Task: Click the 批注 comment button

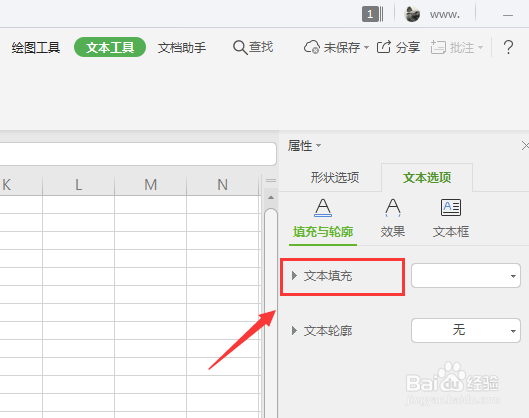Action: pos(453,47)
